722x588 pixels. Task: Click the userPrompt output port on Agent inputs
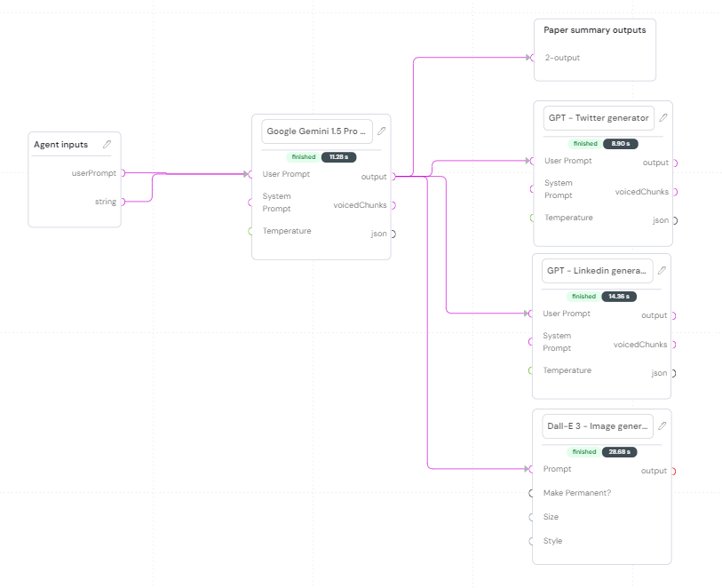tap(123, 173)
